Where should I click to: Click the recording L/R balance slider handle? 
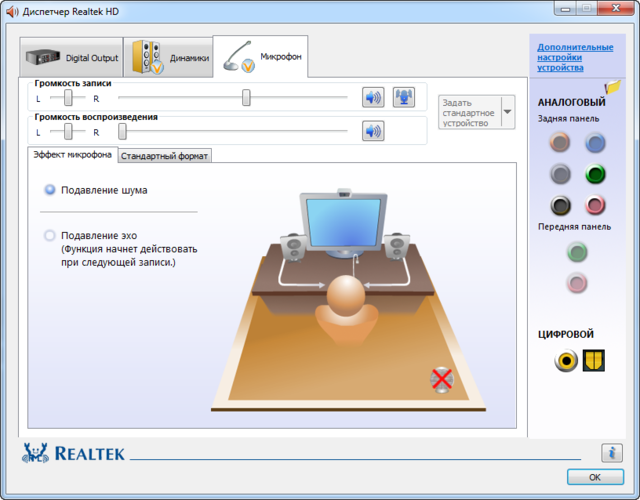click(68, 97)
